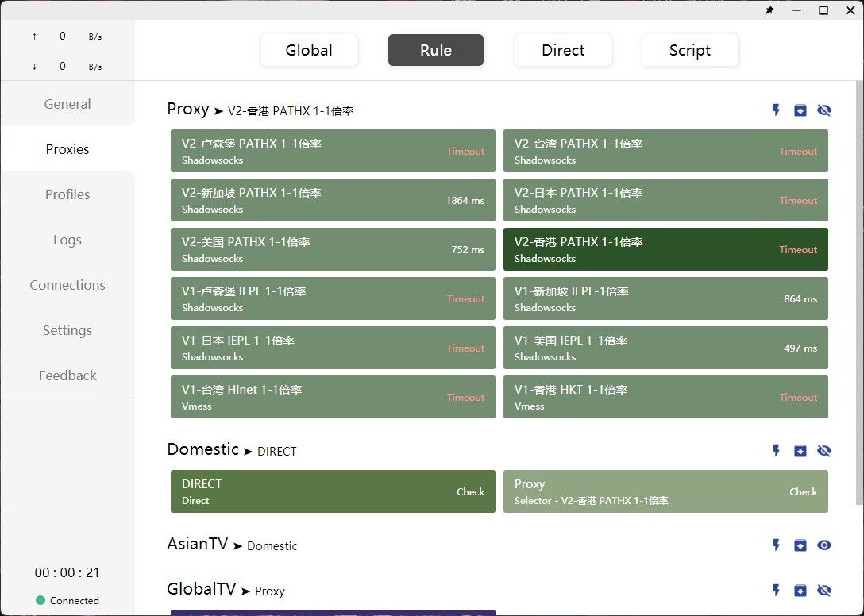The height and width of the screenshot is (616, 864).
Task: Toggle visibility of the Proxy group
Action: pos(824,110)
